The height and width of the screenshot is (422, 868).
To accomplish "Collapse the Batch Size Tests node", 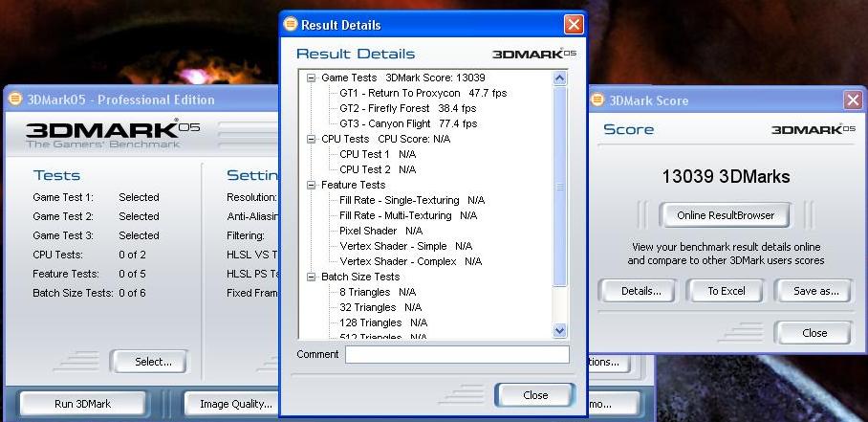I will click(x=311, y=277).
